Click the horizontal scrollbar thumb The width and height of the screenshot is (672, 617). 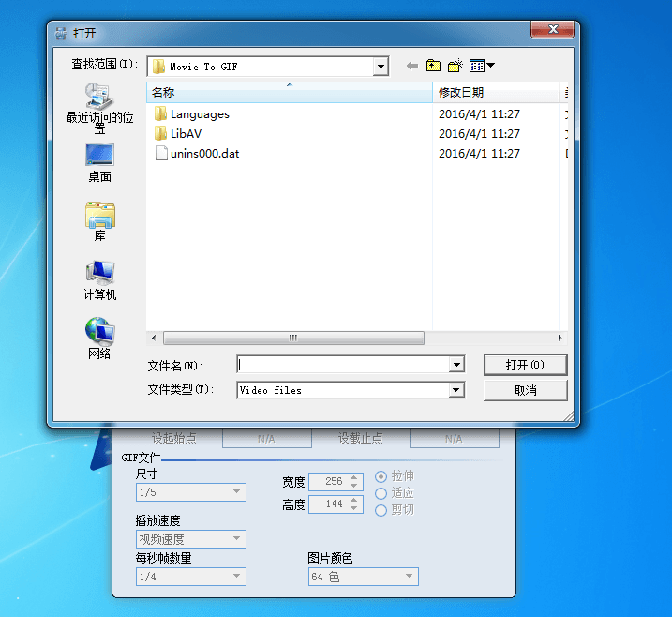292,339
